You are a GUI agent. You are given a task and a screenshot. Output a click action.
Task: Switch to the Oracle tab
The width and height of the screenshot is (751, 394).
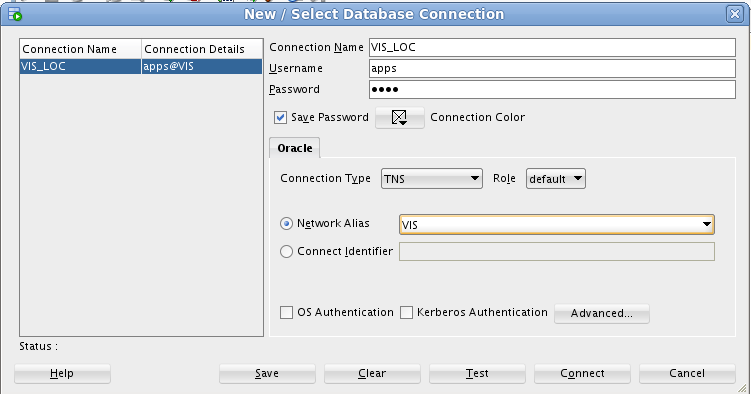pyautogui.click(x=295, y=148)
